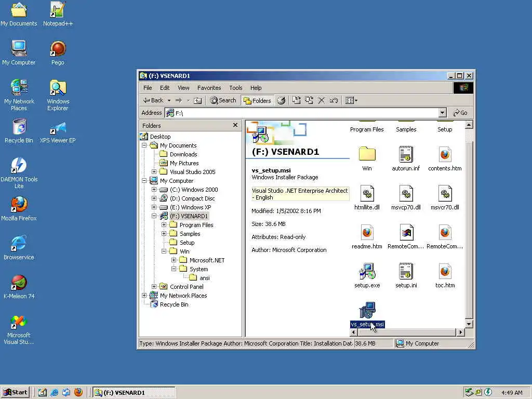This screenshot has width=532, height=399.
Task: Open the Address bar dropdown
Action: pos(442,113)
